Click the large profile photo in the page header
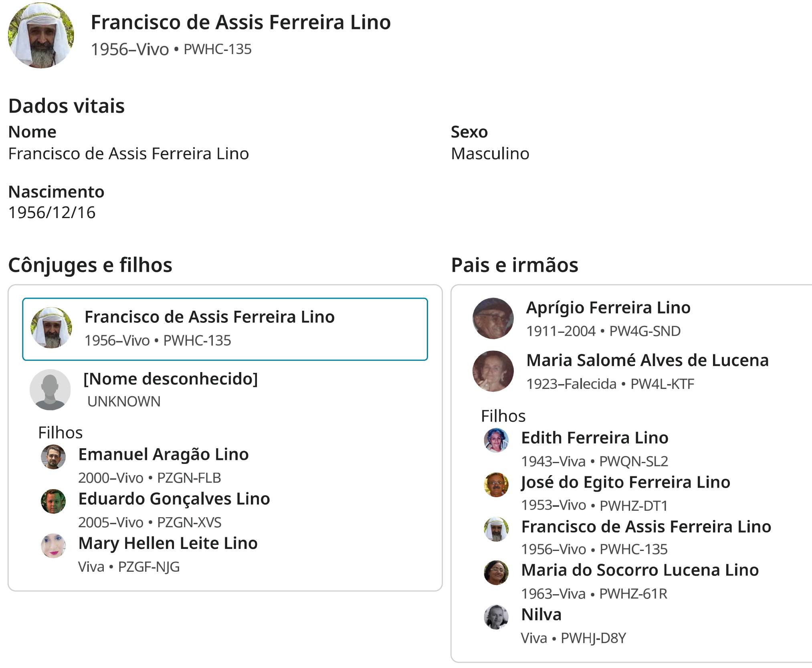This screenshot has height=668, width=812. tap(41, 35)
